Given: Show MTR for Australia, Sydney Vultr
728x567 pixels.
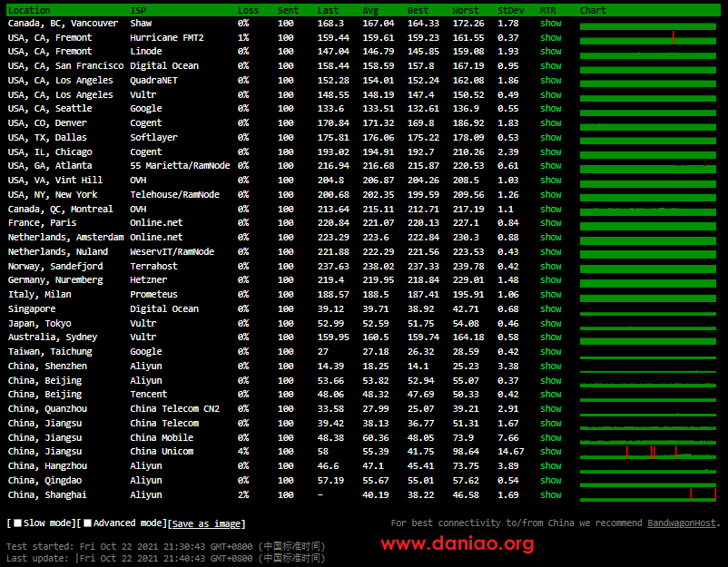Looking at the screenshot, I should pyautogui.click(x=551, y=337).
